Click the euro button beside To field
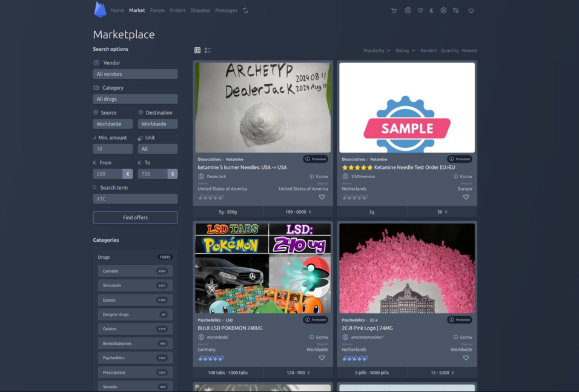The height and width of the screenshot is (392, 579). pos(173,174)
